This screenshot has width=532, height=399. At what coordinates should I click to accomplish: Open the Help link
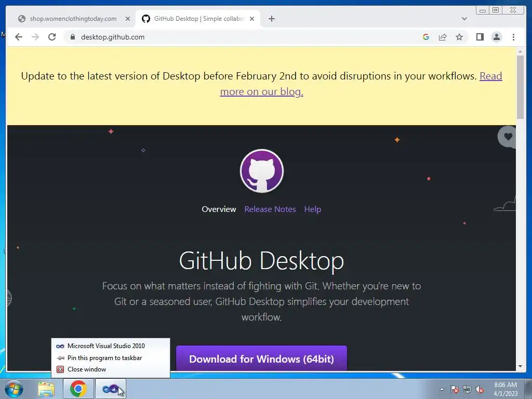312,209
